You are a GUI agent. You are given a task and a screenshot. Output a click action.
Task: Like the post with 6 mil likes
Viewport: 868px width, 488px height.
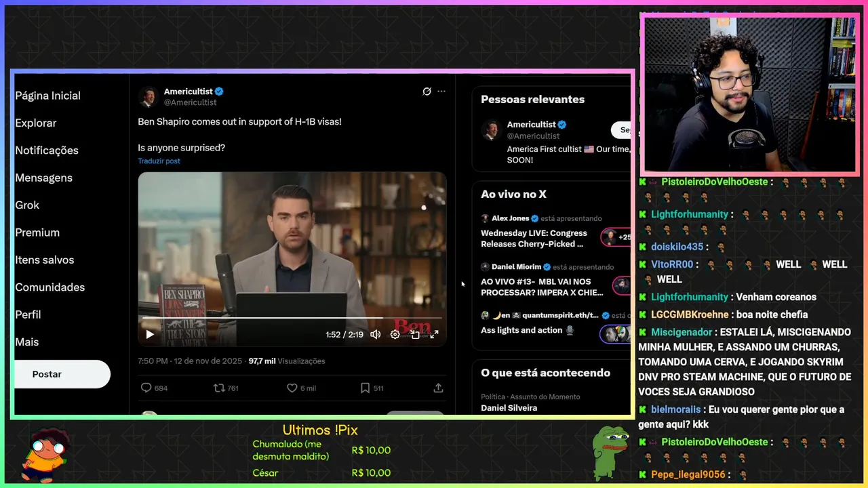[301, 388]
